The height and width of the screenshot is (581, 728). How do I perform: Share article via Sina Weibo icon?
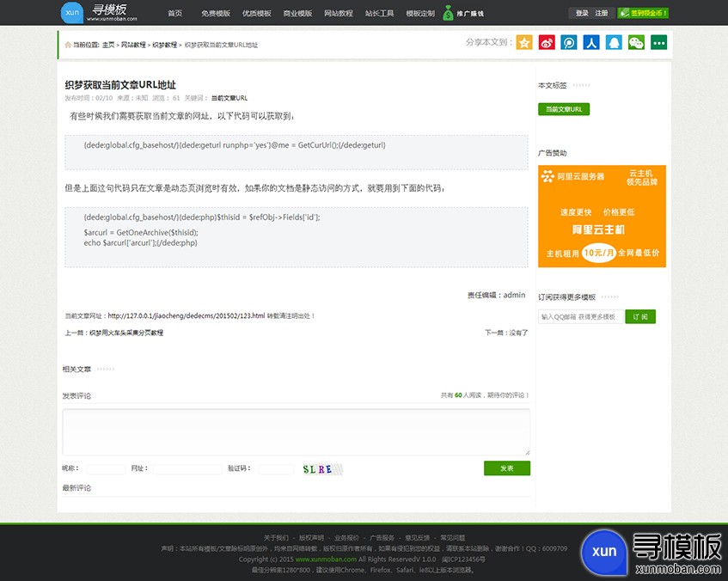(x=547, y=42)
